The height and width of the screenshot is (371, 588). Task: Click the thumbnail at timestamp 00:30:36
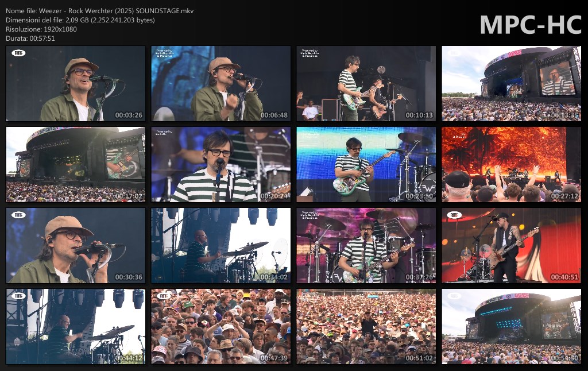coord(76,246)
